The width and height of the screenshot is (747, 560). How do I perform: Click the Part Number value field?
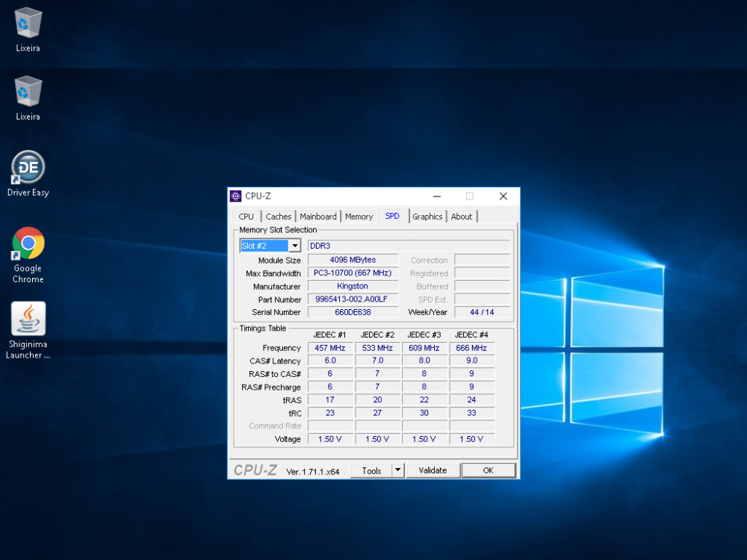tap(353, 299)
